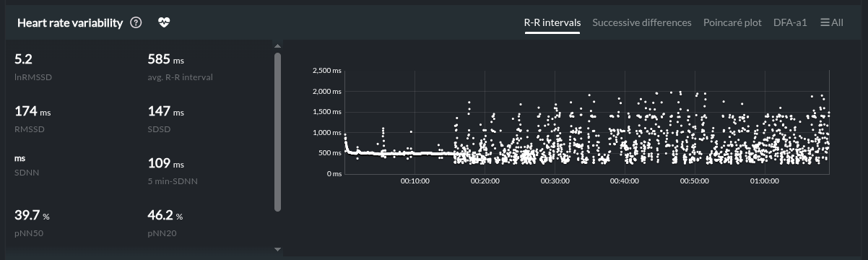
Task: Select the lnRMSSD value 5.2
Action: [x=23, y=59]
